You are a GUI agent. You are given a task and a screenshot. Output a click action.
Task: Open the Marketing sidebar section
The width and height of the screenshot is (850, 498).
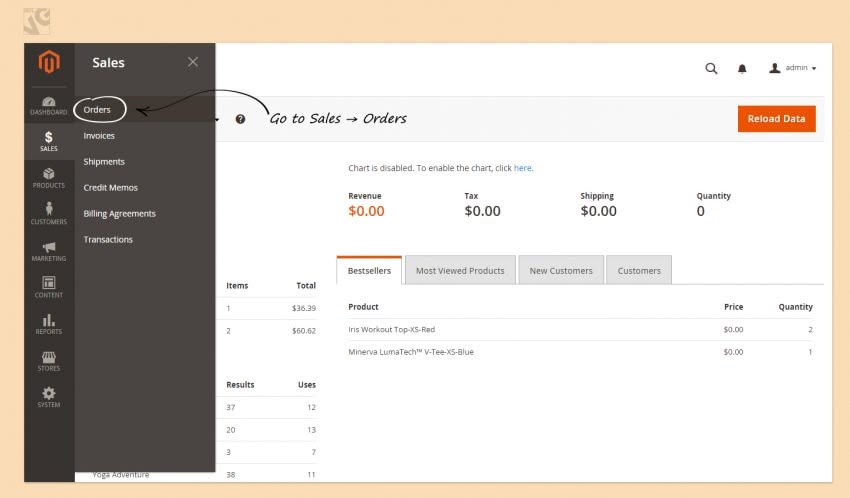[49, 251]
